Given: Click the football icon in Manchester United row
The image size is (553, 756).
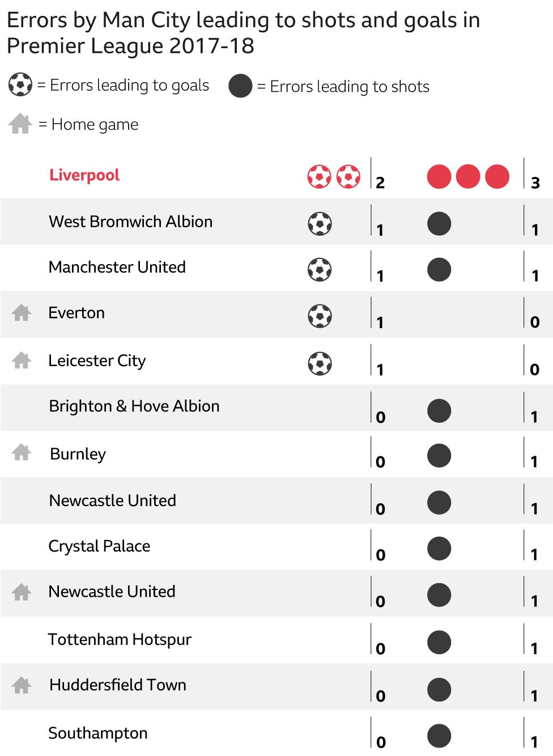Looking at the screenshot, I should coord(320,270).
